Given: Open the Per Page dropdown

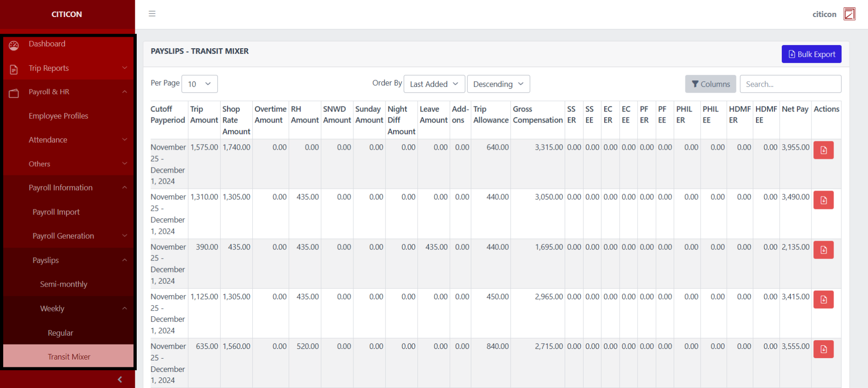Looking at the screenshot, I should [x=199, y=84].
